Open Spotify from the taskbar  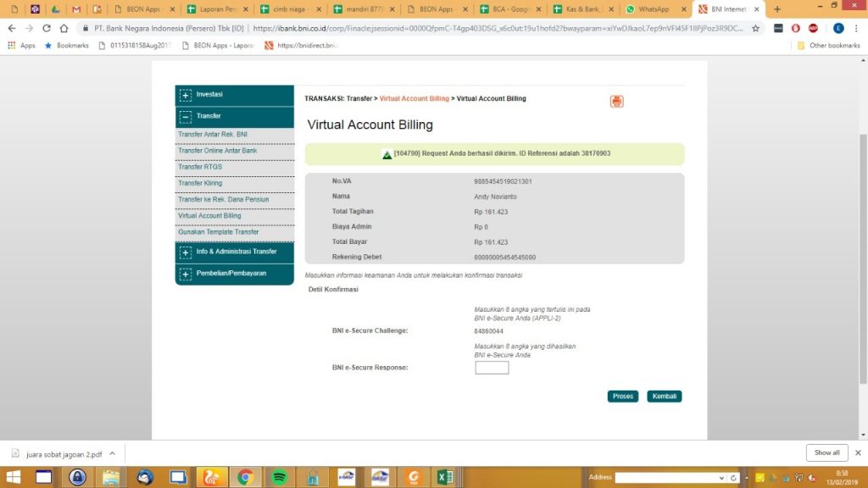[281, 477]
